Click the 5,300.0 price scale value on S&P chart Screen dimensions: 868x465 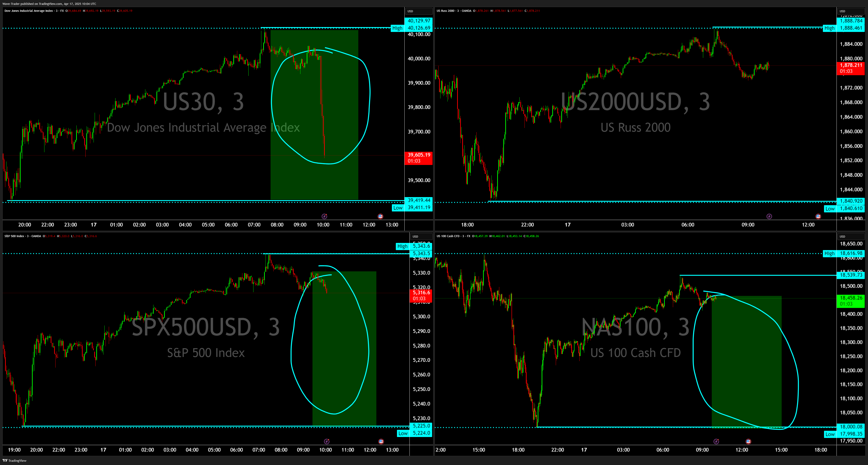tap(422, 317)
